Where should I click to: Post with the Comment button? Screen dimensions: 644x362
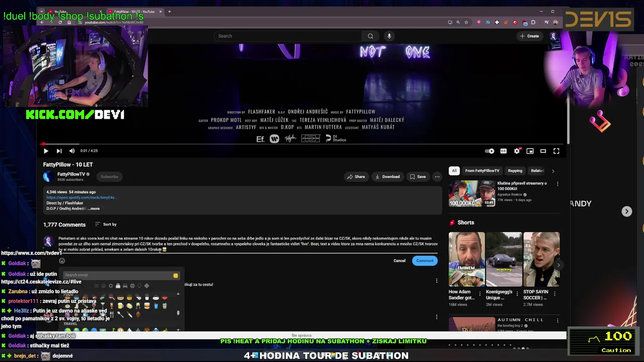click(425, 260)
